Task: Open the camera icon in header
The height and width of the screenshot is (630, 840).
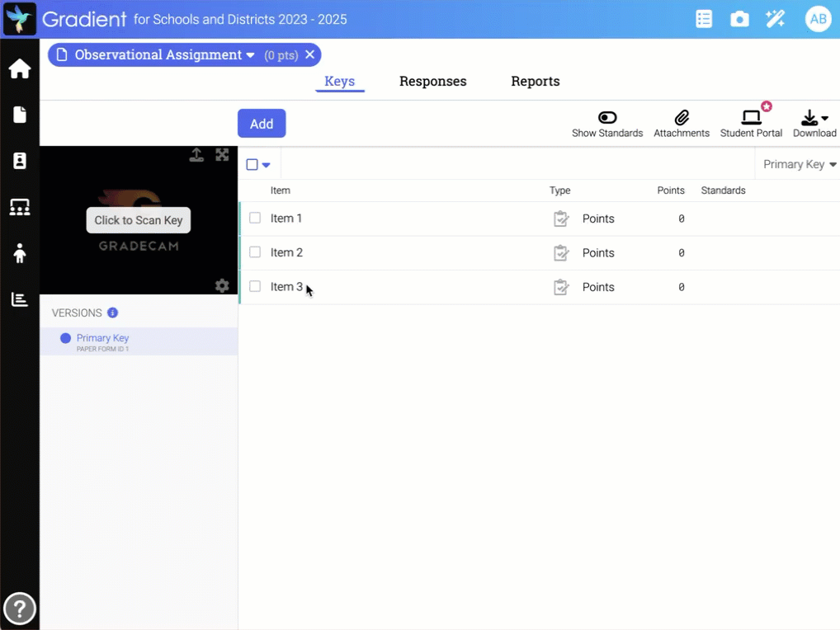Action: (739, 19)
